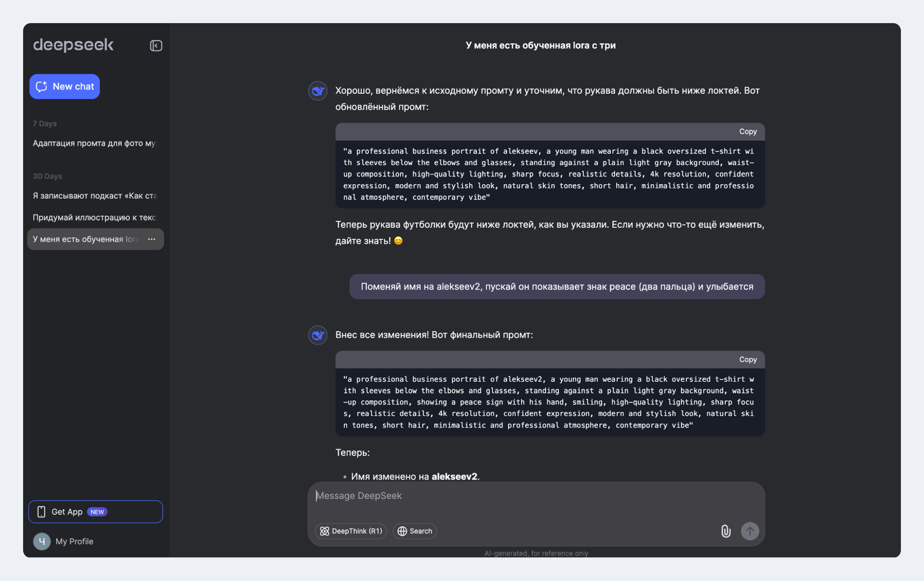Viewport: 924px width, 581px height.
Task: Copy the first prompt code block
Action: click(748, 131)
